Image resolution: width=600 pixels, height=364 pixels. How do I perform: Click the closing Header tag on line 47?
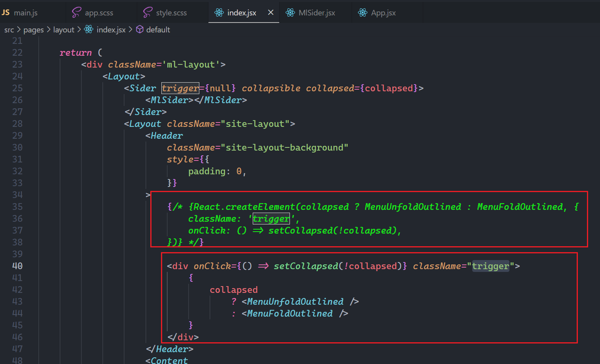169,349
